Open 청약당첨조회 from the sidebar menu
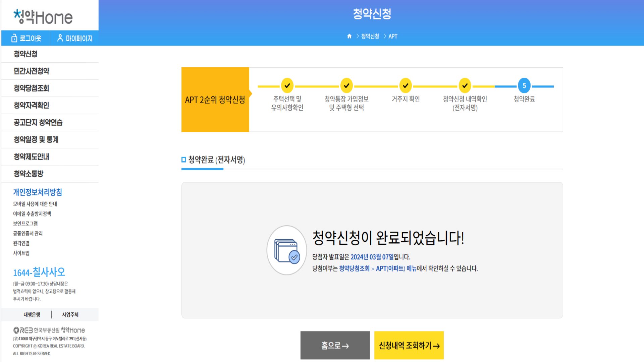Image resolution: width=644 pixels, height=362 pixels. (x=31, y=88)
